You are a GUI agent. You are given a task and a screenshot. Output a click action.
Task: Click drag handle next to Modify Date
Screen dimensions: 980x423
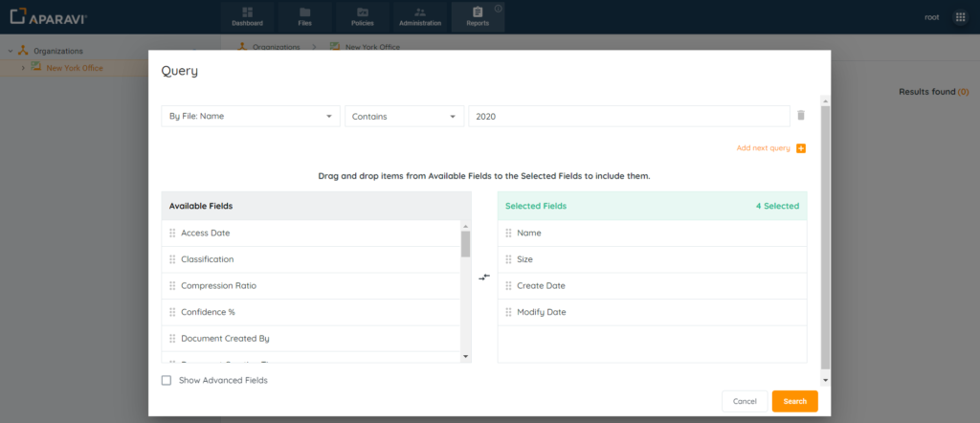(508, 312)
